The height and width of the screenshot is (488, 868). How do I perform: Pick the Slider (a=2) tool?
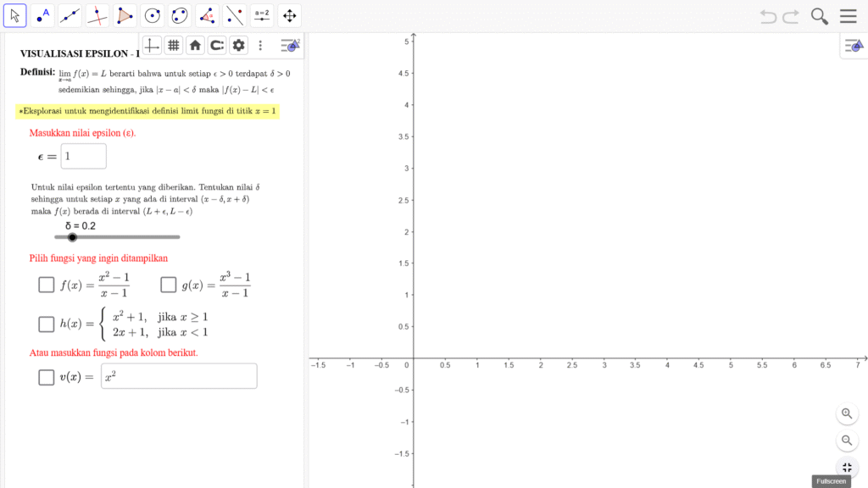click(262, 15)
